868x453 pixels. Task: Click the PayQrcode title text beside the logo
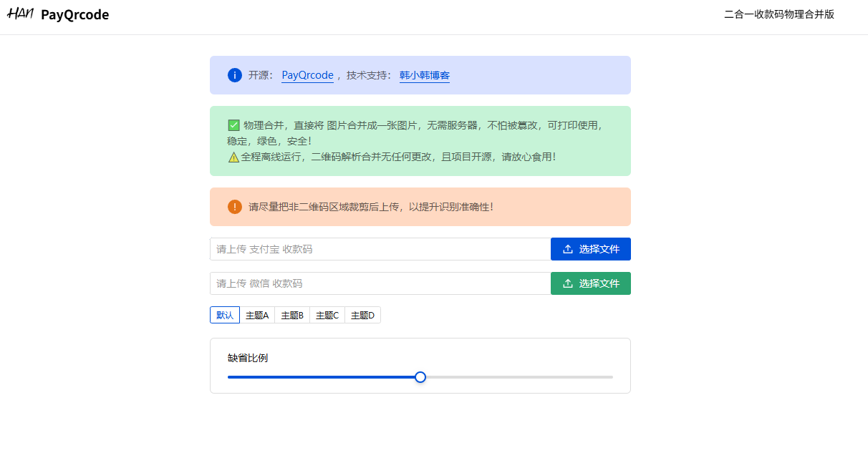click(x=75, y=14)
